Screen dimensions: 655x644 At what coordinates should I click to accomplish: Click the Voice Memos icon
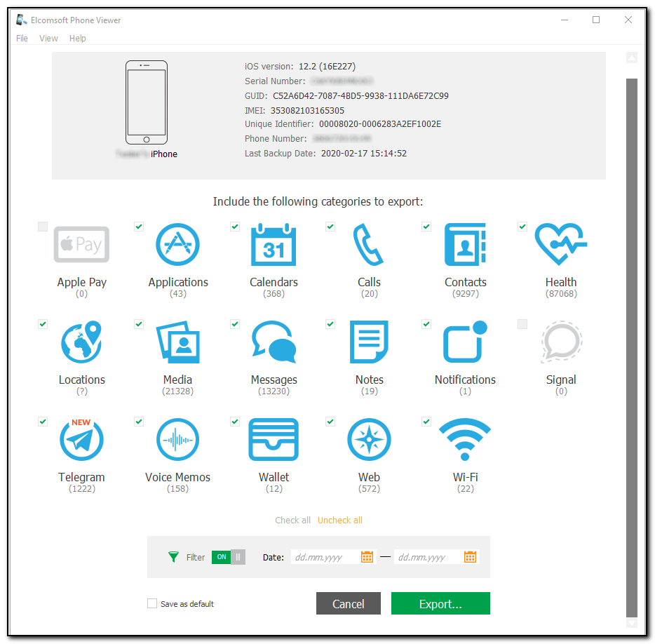click(177, 439)
